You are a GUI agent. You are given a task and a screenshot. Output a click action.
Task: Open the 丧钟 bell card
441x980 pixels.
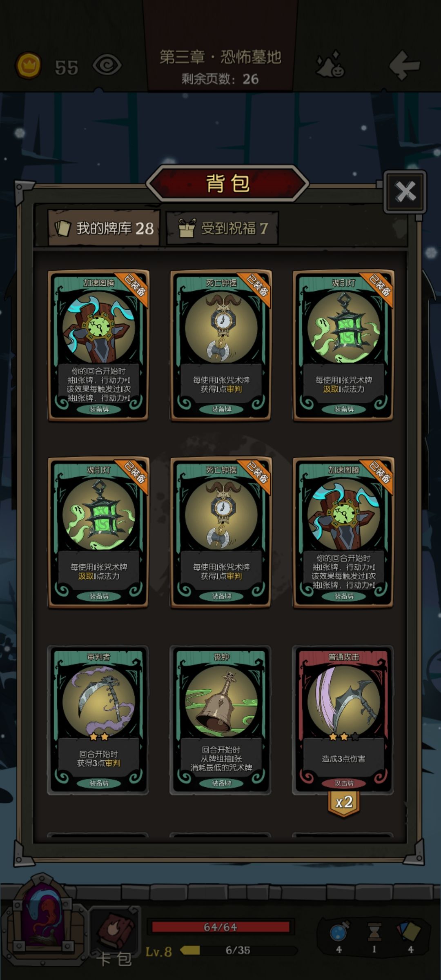221,720
